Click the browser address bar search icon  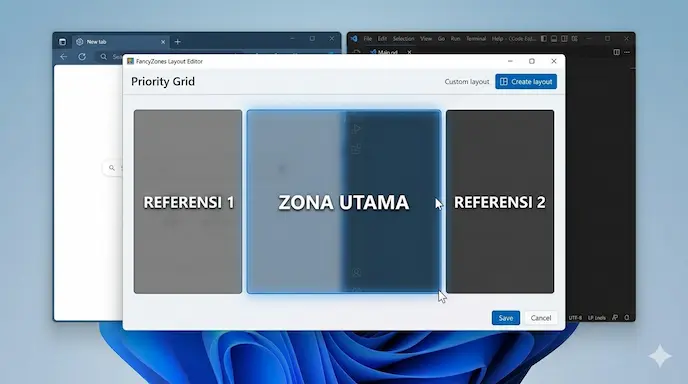click(x=104, y=57)
